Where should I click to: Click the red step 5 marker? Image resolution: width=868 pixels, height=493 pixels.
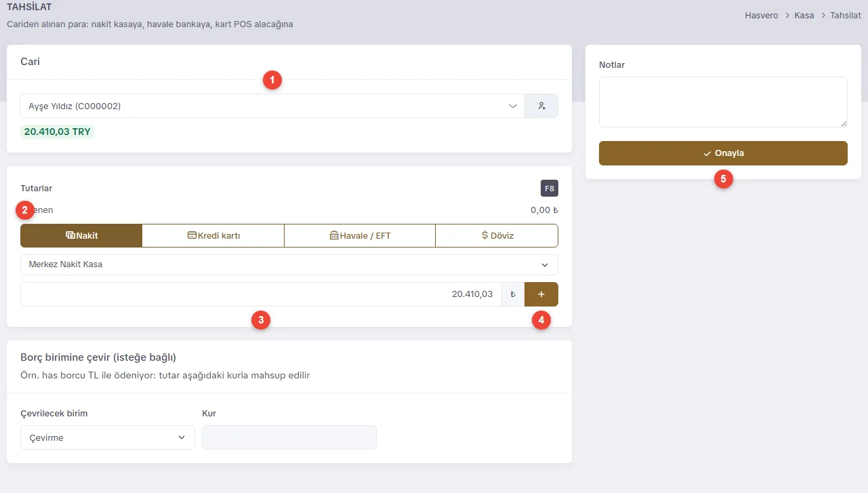pyautogui.click(x=724, y=179)
